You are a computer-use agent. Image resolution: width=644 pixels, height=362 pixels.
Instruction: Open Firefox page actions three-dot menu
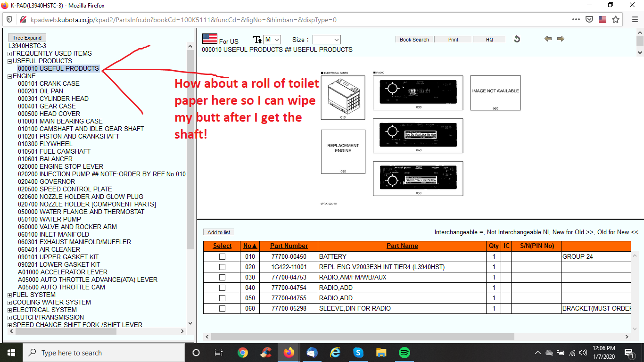pos(576,19)
